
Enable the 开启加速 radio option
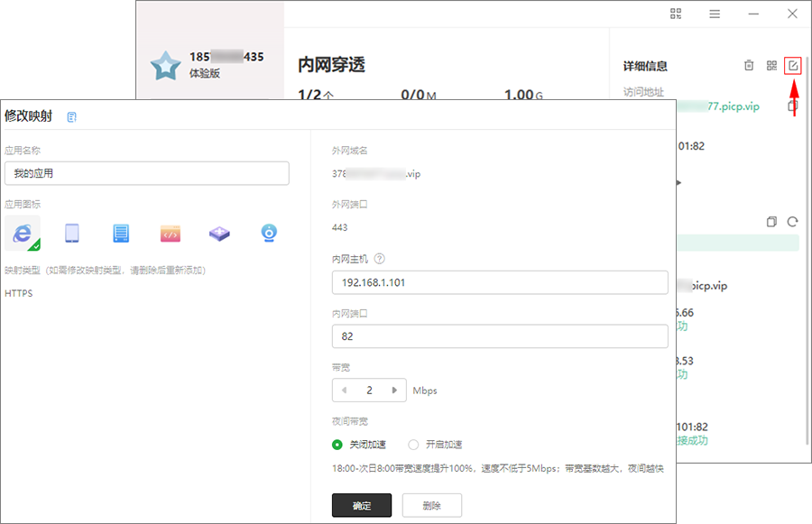pyautogui.click(x=414, y=445)
